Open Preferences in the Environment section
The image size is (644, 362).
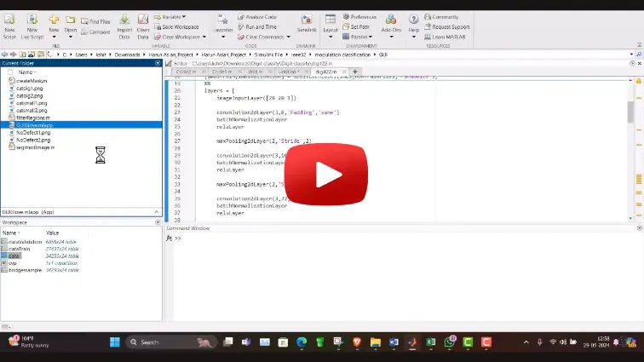(359, 16)
